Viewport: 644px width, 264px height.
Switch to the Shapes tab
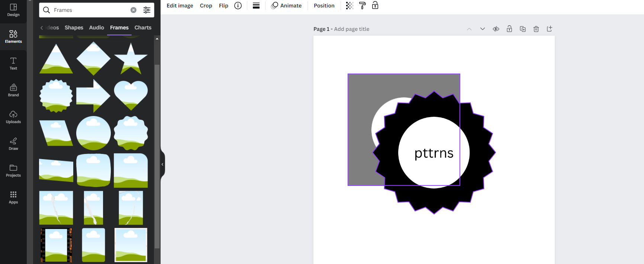(74, 28)
